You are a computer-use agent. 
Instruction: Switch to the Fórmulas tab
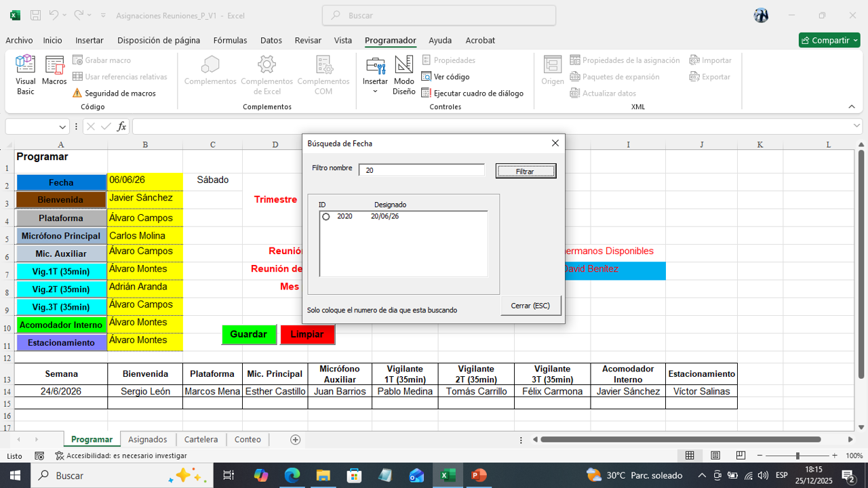click(230, 40)
